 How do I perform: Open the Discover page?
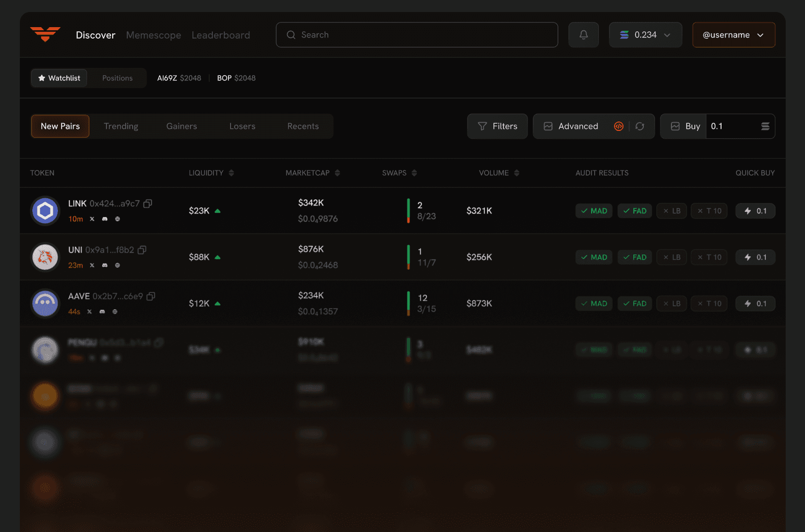point(95,35)
